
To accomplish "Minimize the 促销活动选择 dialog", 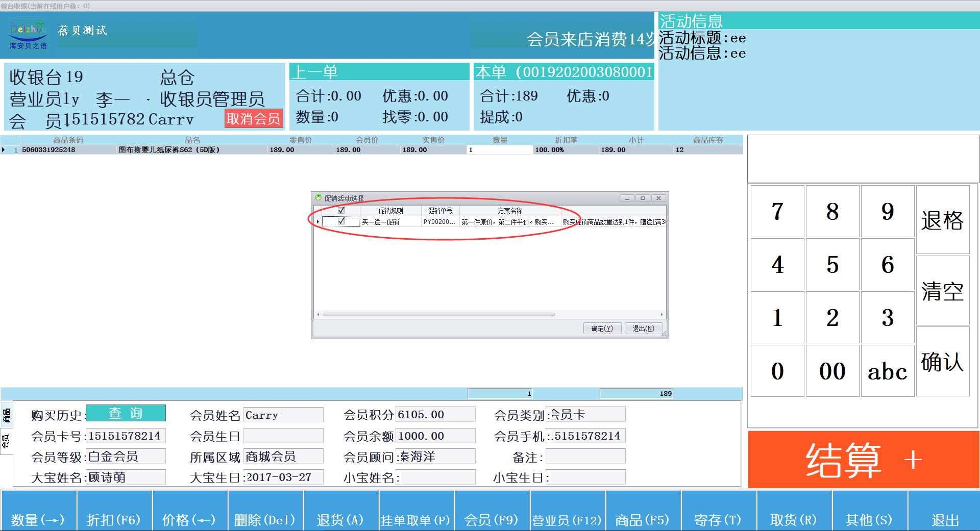I will pos(627,198).
